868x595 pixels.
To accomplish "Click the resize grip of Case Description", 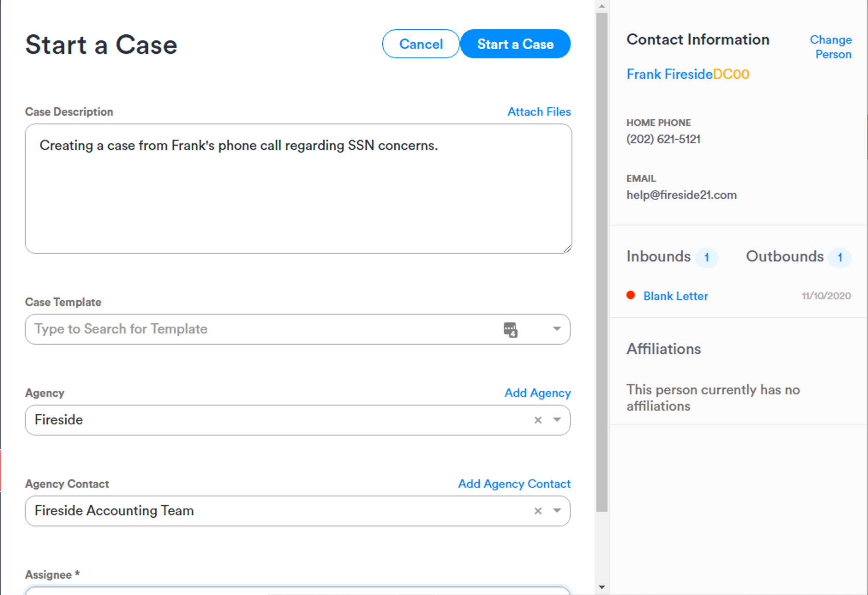I will tap(567, 249).
